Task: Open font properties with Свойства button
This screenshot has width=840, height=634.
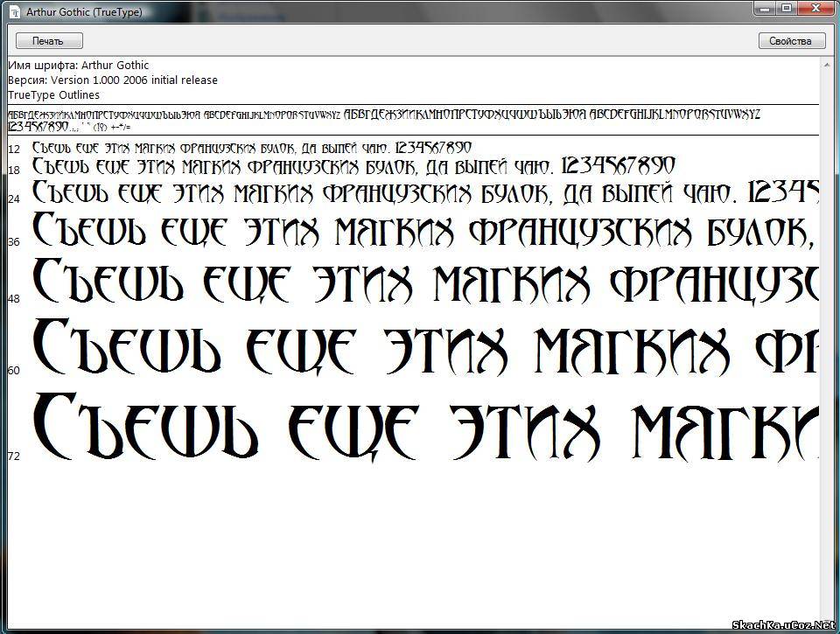Action: point(791,40)
